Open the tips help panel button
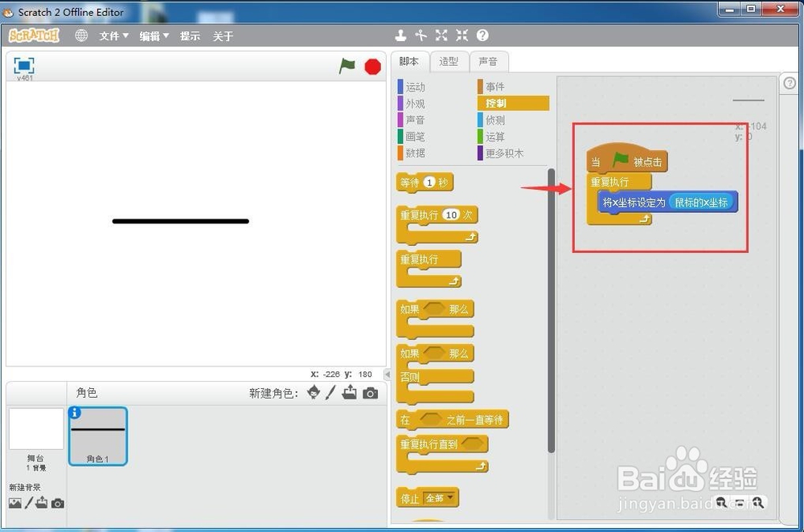 (790, 83)
